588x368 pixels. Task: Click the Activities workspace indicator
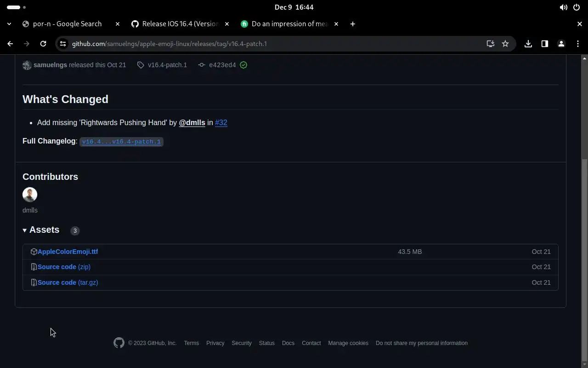(17, 7)
